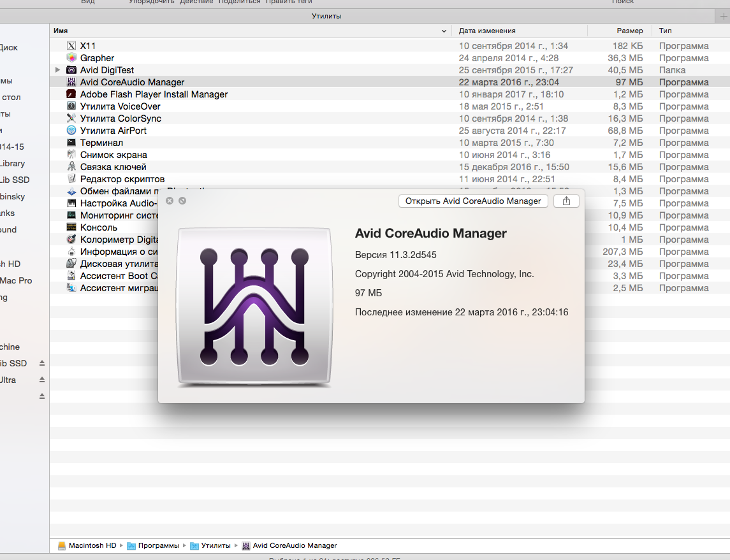Select the Mac Pro item in sidebar
This screenshot has height=560, width=730.
tap(17, 280)
